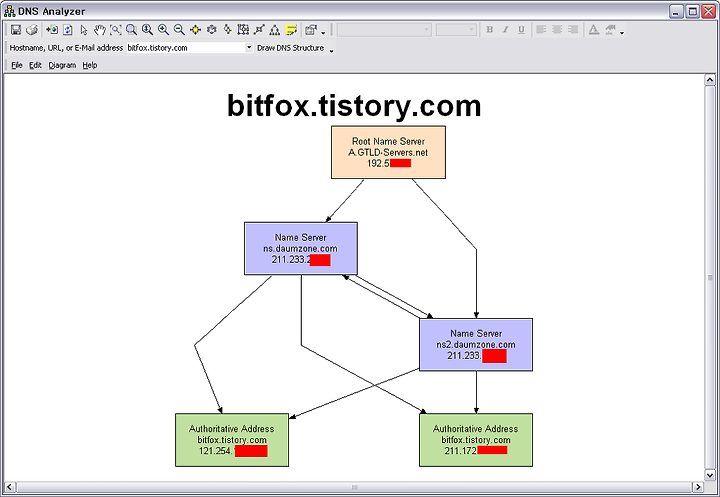This screenshot has width=720, height=497.
Task: Select the Root Name Server node
Action: [388, 152]
